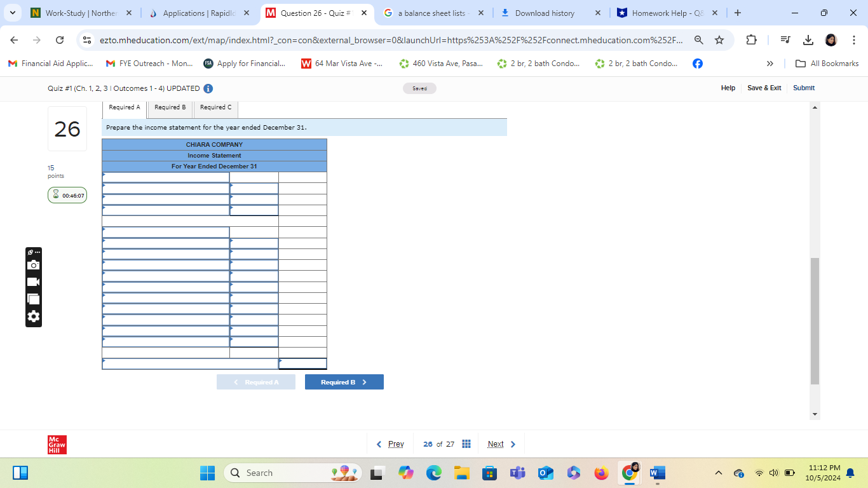The width and height of the screenshot is (868, 488).
Task: Expand the tab search dropdown arrow
Action: click(14, 13)
